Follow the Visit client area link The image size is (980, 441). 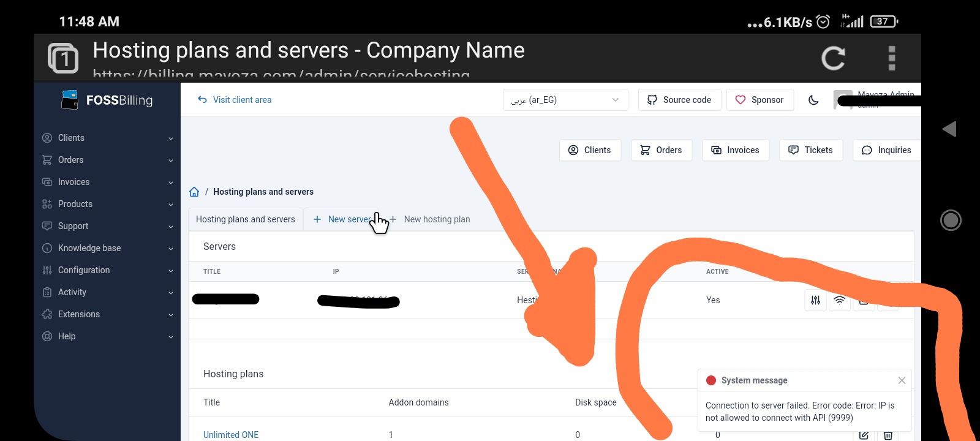click(x=235, y=100)
